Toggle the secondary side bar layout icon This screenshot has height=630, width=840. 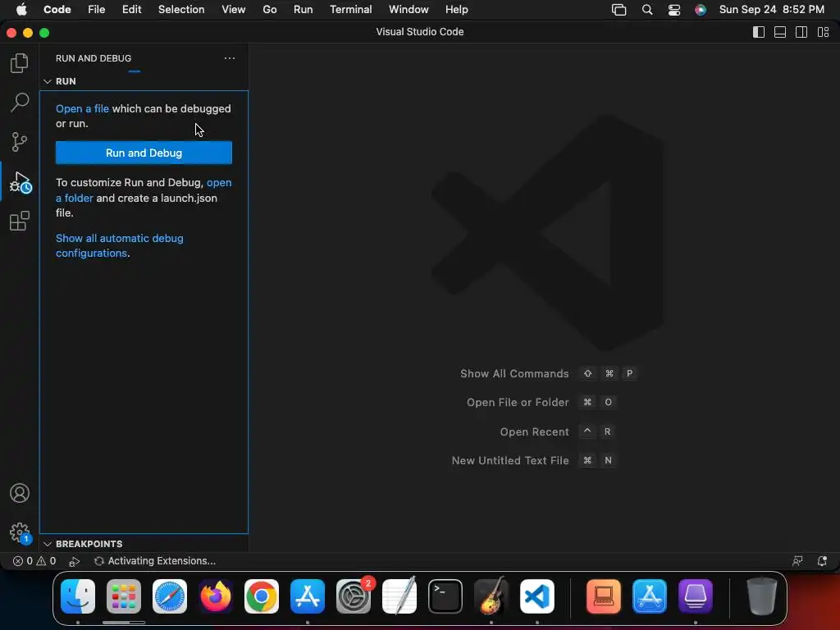[801, 32]
